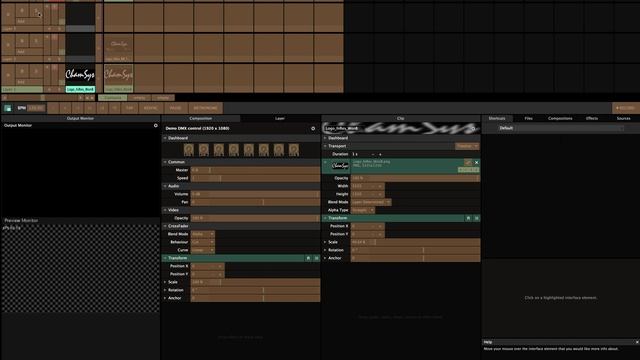This screenshot has height=360, width=640.
Task: Collapse the Dashboard section in Composition panel
Action: (x=165, y=138)
